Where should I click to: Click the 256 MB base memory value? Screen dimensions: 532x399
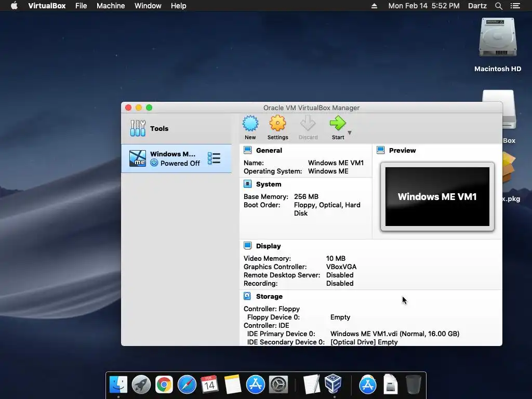pos(307,197)
